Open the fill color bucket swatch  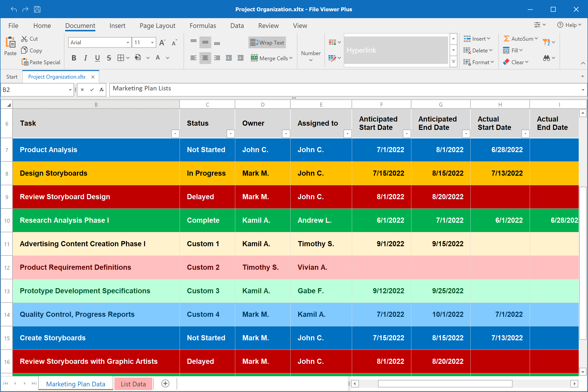pyautogui.click(x=138, y=58)
